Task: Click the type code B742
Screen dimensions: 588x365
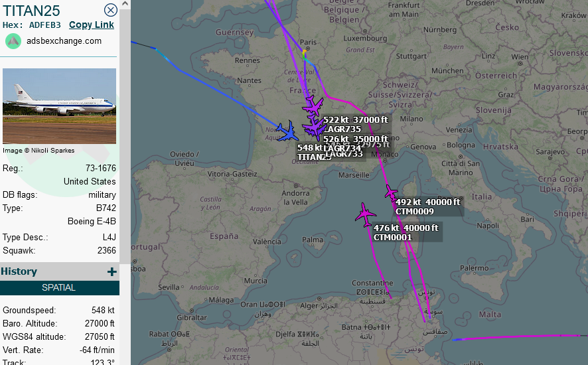Action: (x=106, y=208)
